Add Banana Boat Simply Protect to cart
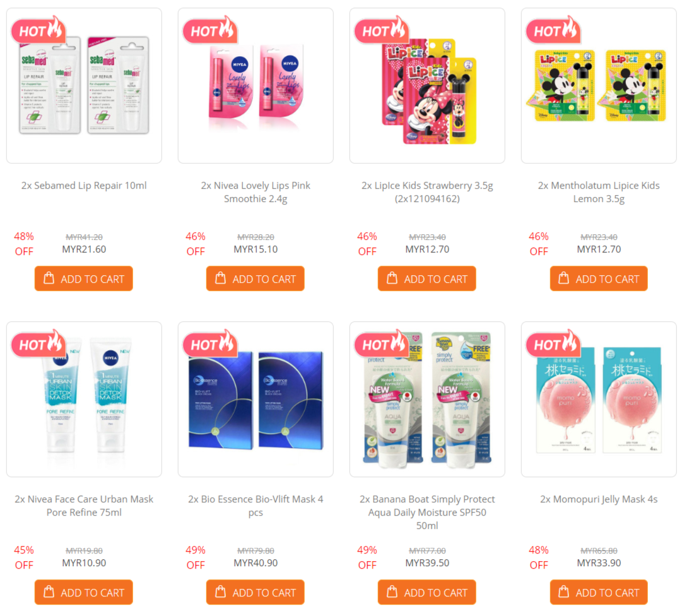This screenshot has width=682, height=616. pyautogui.click(x=426, y=592)
